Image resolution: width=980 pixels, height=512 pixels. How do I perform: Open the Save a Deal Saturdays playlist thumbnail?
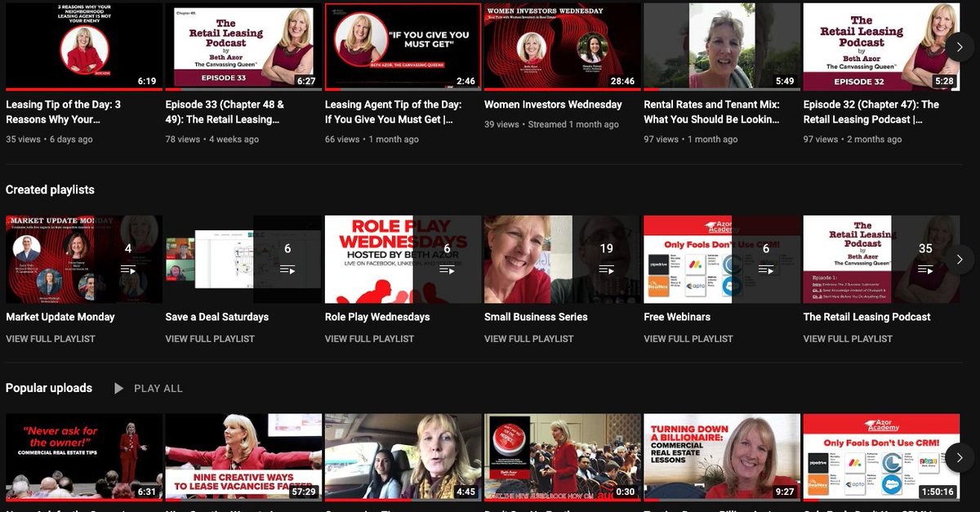pos(243,260)
